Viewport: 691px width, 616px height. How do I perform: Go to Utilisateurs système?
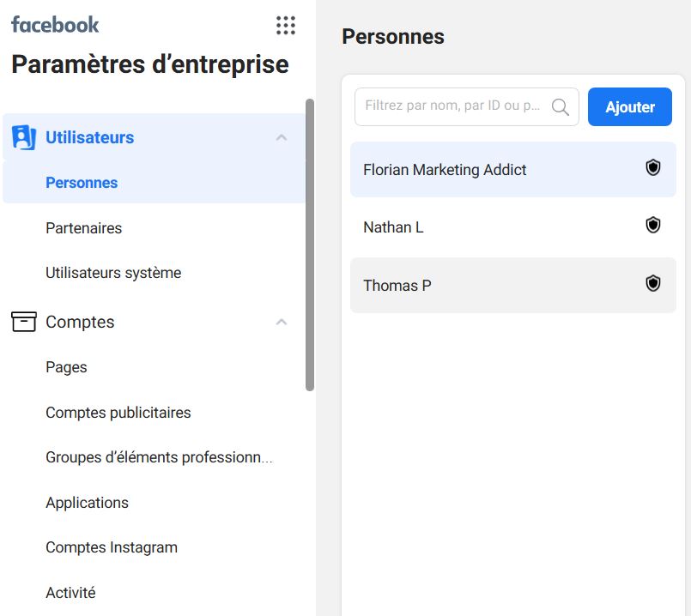(113, 273)
